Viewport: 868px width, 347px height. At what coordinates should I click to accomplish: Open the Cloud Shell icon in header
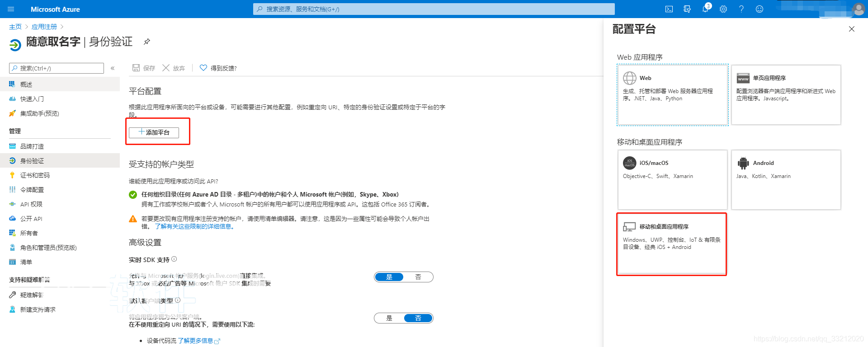point(669,9)
